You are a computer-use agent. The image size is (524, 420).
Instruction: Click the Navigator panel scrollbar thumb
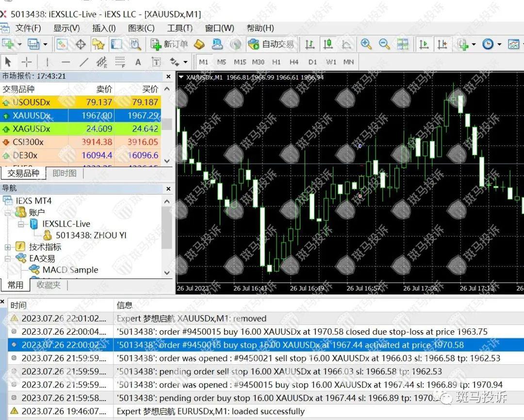pyautogui.click(x=166, y=227)
